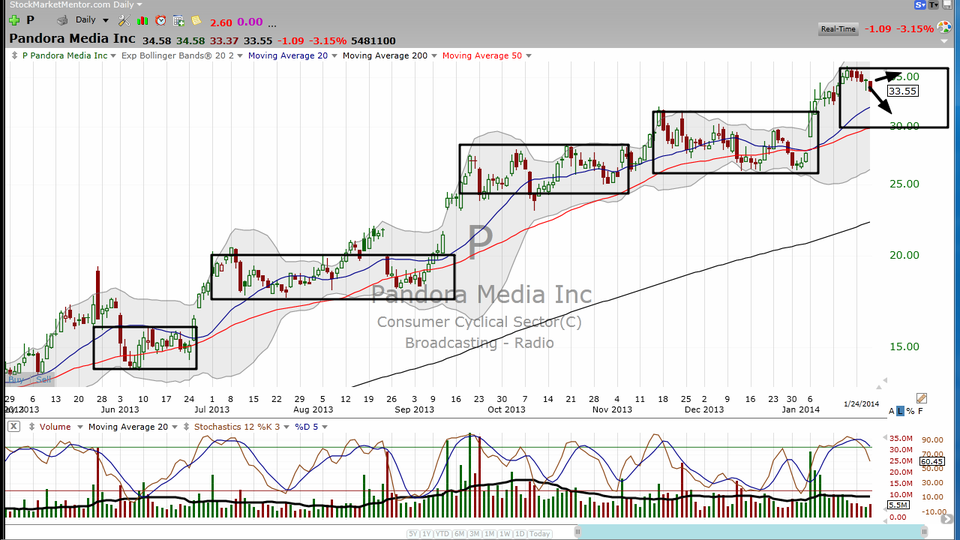The image size is (960, 540).
Task: Click the pencil drawing tools icon
Action: point(921,398)
